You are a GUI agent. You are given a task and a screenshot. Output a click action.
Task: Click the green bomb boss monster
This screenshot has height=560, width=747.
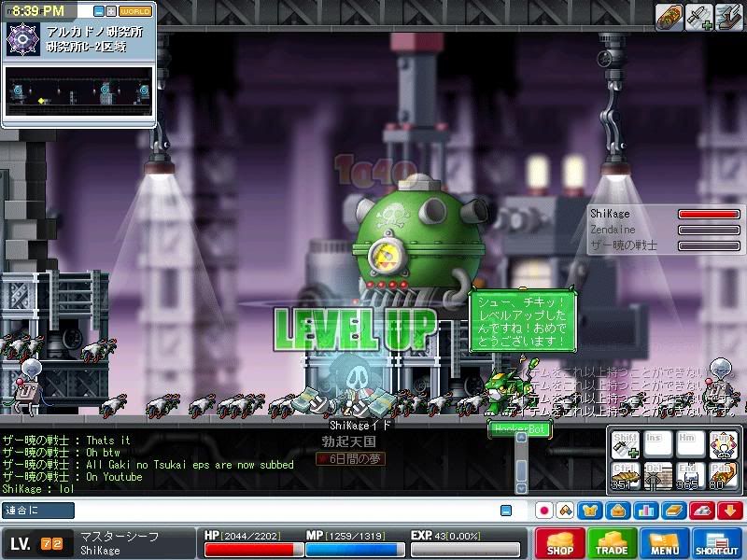tap(419, 243)
